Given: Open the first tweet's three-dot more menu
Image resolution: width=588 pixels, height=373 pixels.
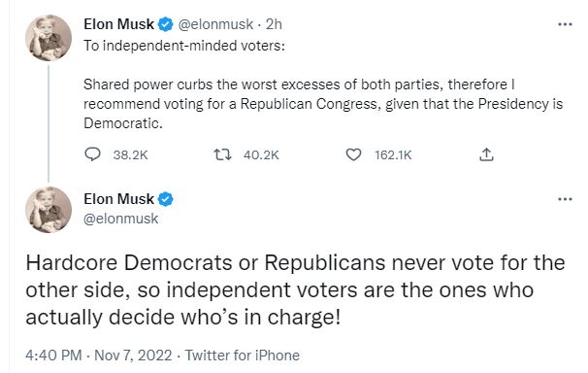Looking at the screenshot, I should point(565,24).
